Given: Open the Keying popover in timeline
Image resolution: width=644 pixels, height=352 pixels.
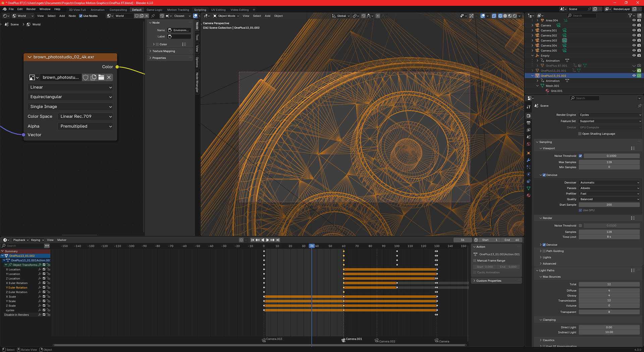Looking at the screenshot, I should pyautogui.click(x=37, y=240).
